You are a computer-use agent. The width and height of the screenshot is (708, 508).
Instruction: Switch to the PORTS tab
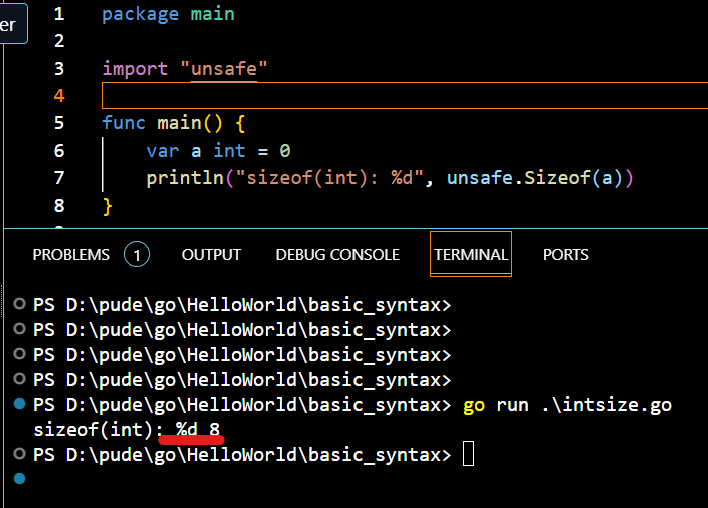(565, 255)
